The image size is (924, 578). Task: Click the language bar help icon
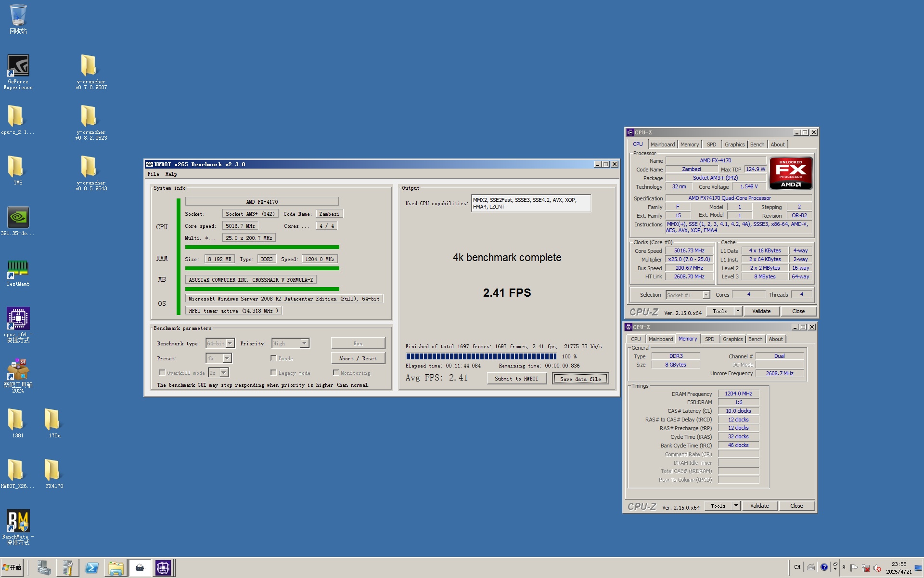coord(824,567)
